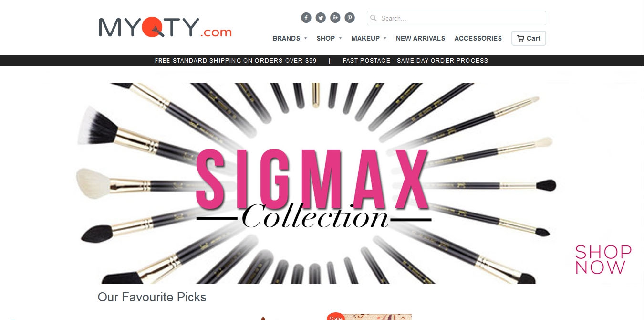This screenshot has width=644, height=320.
Task: Expand the Makeup dropdown arrow
Action: 385,38
